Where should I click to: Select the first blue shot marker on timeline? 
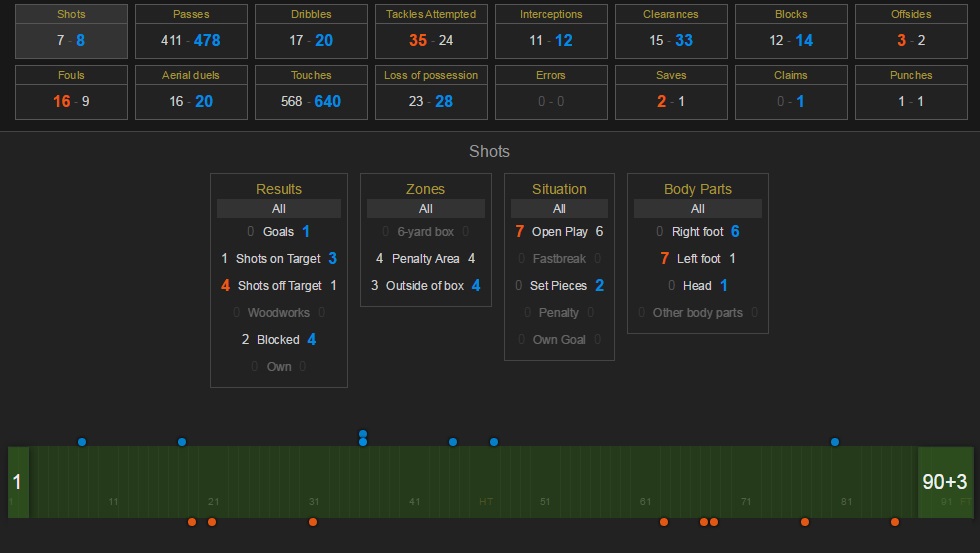coord(82,442)
